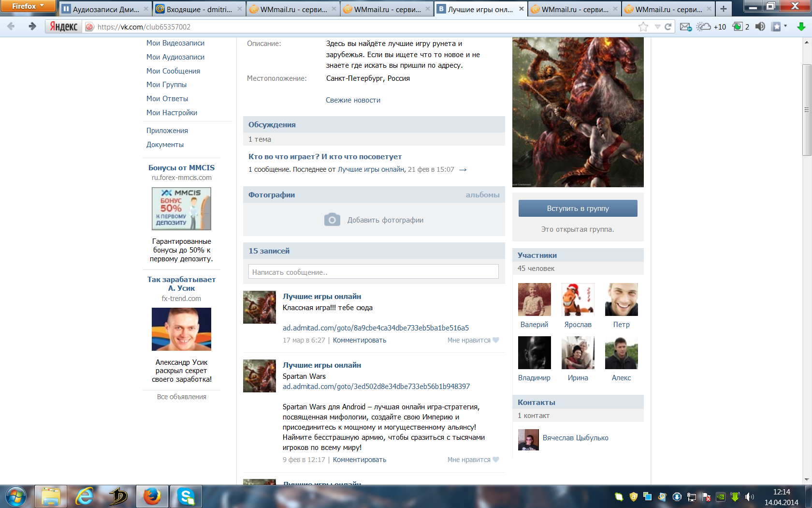Click the Александр Усик ad photo

(x=181, y=329)
